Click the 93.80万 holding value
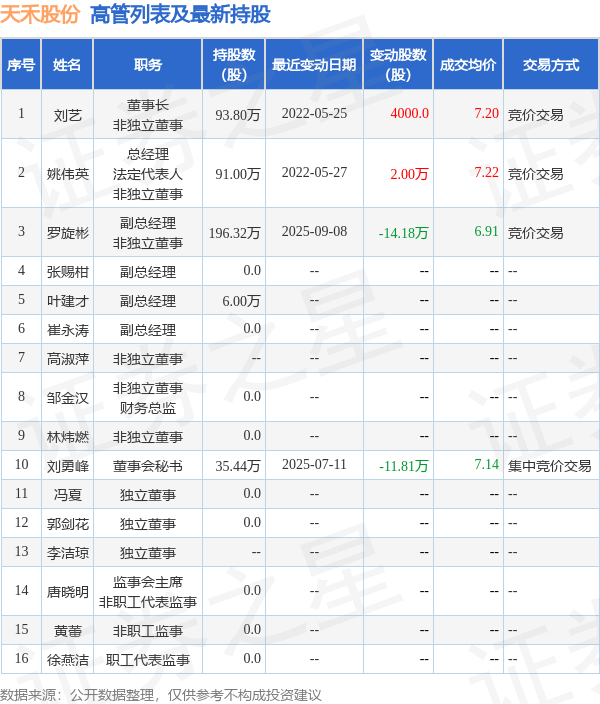The width and height of the screenshot is (600, 704). point(238,115)
